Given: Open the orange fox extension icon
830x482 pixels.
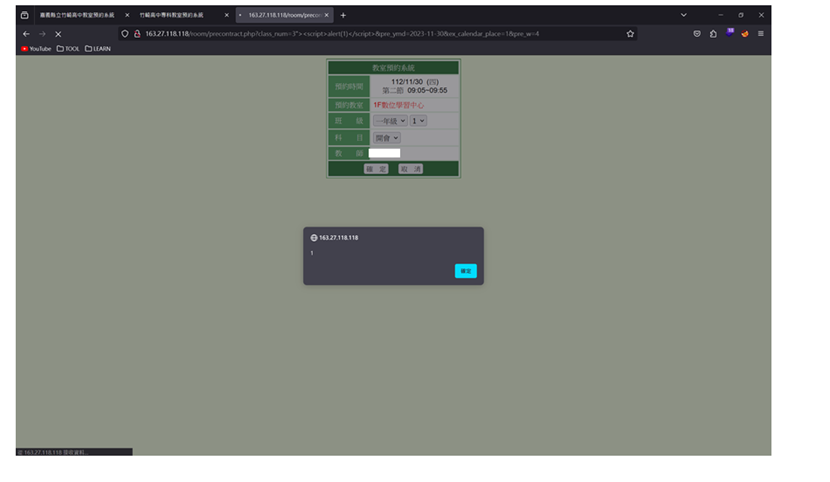Looking at the screenshot, I should [x=745, y=34].
